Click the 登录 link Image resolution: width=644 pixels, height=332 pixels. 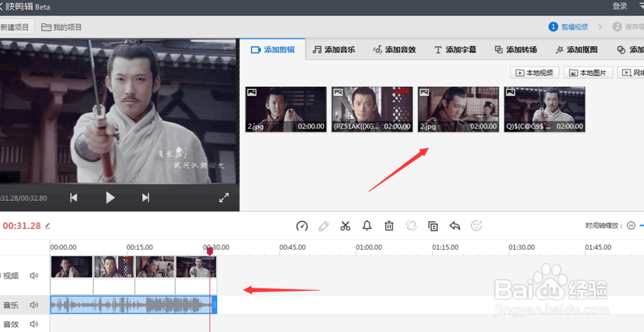click(620, 6)
